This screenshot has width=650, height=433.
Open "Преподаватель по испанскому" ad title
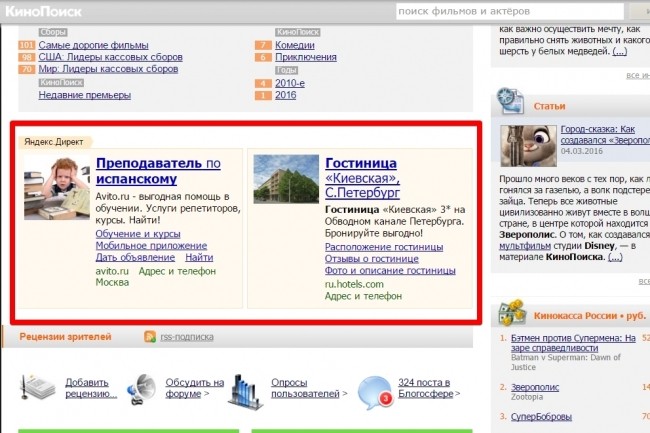click(x=158, y=171)
